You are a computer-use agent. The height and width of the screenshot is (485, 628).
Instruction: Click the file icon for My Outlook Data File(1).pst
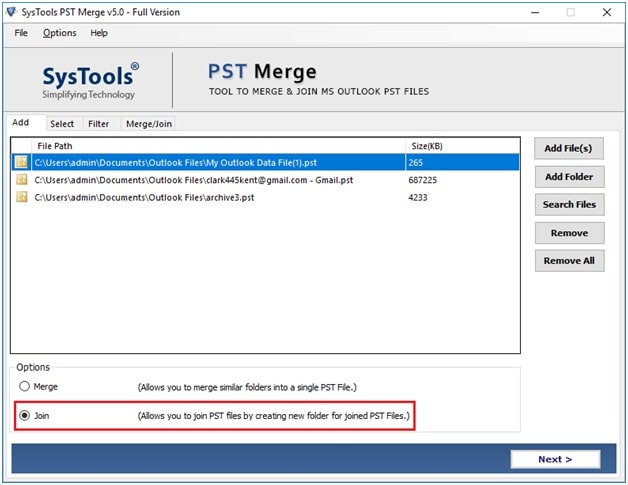22,162
